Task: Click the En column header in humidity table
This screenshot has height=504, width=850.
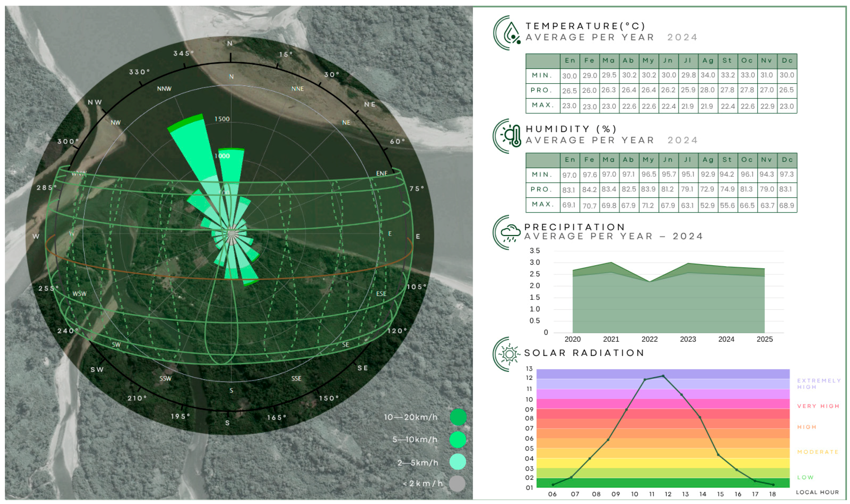Action: [570, 160]
